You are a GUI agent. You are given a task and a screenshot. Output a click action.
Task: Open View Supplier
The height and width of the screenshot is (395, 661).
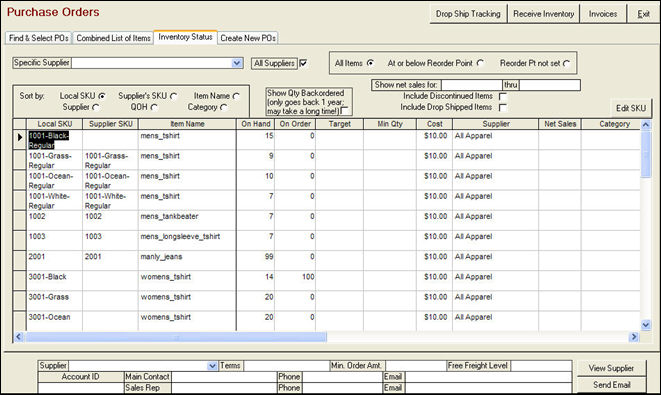611,368
